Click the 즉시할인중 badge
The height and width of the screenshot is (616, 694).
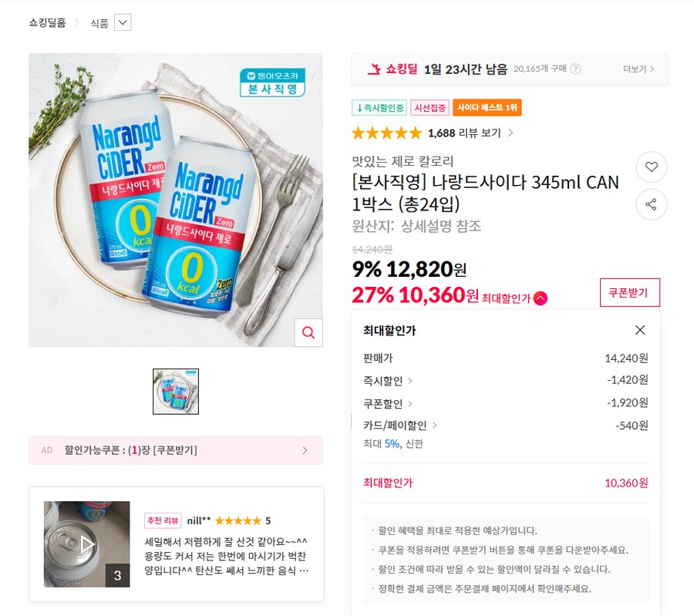click(379, 106)
